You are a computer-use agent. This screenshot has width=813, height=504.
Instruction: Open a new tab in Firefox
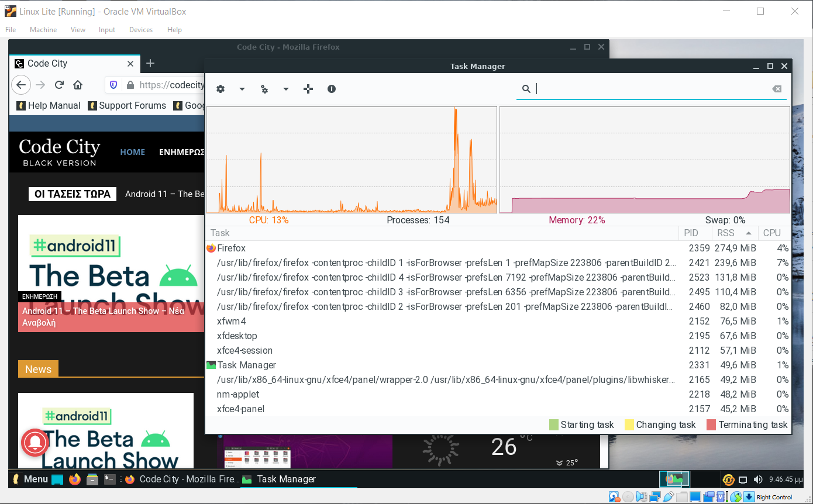[x=150, y=63]
